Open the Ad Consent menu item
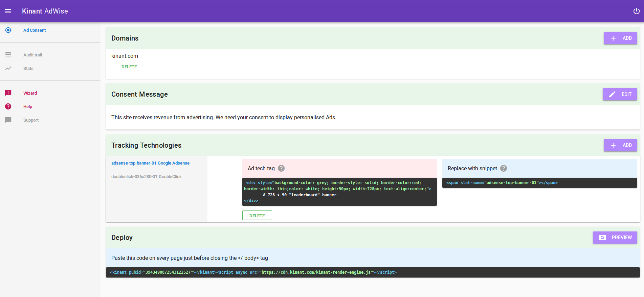Viewport: 644px width, 297px height. click(x=35, y=30)
